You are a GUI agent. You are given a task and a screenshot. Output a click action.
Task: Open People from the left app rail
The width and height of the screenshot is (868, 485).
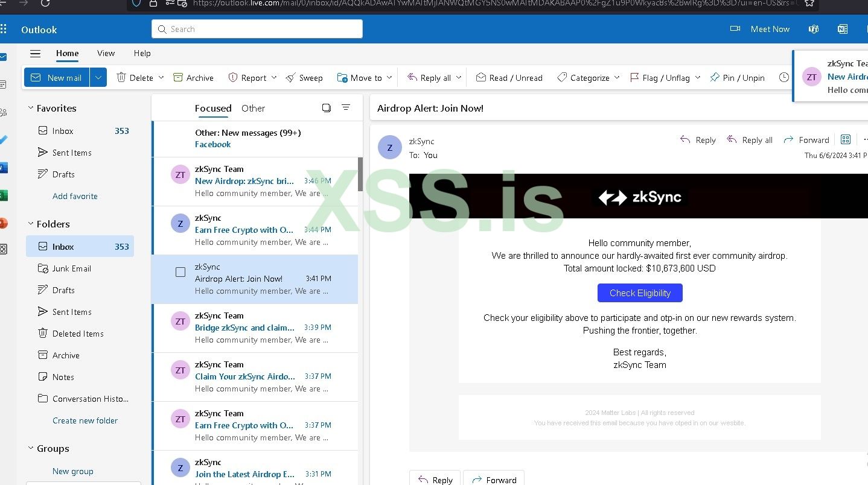[4, 112]
